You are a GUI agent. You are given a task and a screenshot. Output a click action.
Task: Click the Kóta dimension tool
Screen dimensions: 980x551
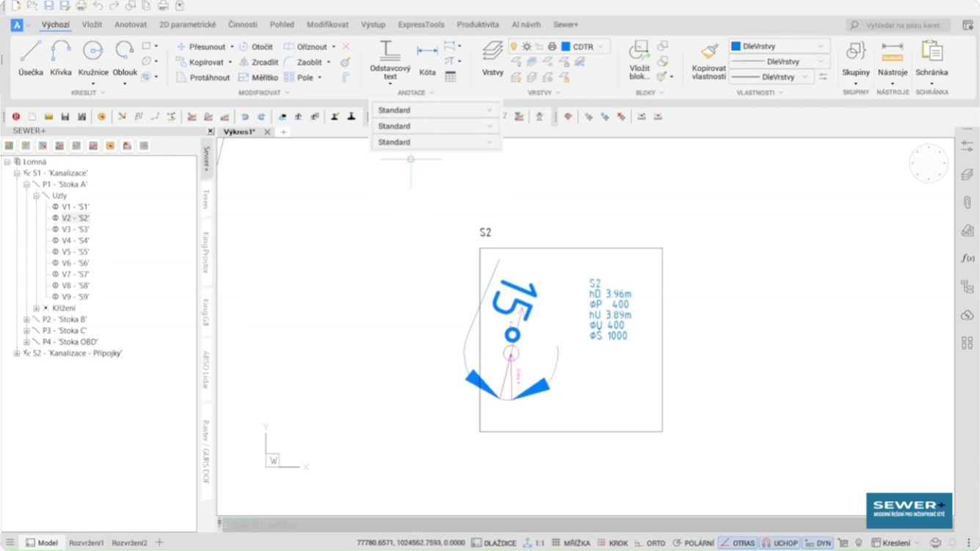[x=427, y=59]
